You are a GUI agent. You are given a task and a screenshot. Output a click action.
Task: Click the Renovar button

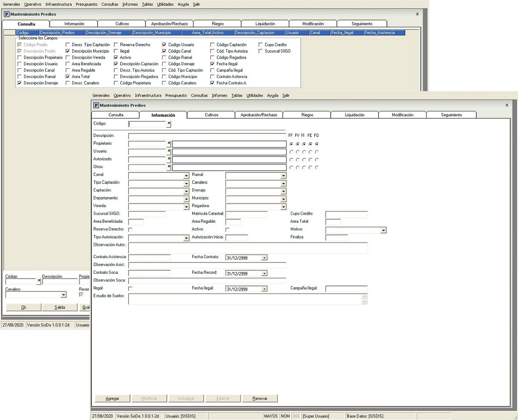260,398
